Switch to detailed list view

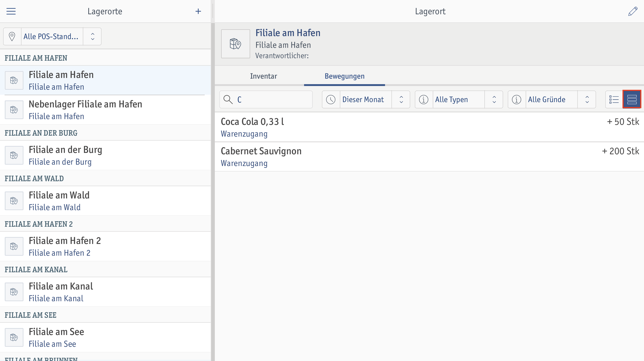click(x=614, y=100)
